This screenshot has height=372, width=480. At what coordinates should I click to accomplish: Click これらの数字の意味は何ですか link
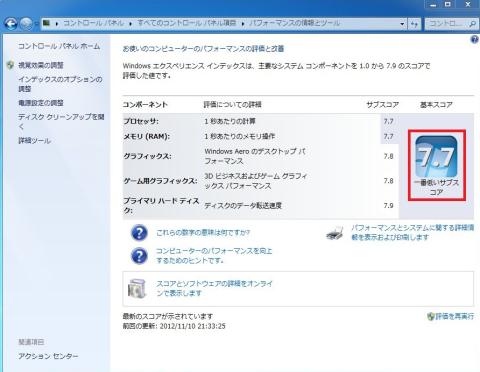pyautogui.click(x=203, y=232)
